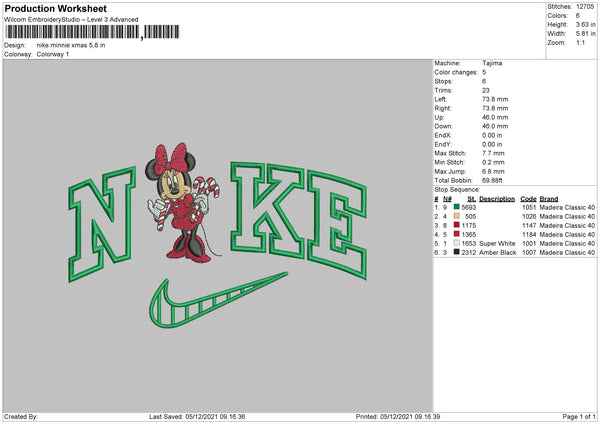Viewport: 600px width, 424px height.
Task: Select the Max Jump value "6.8 mm"
Action: pos(493,171)
